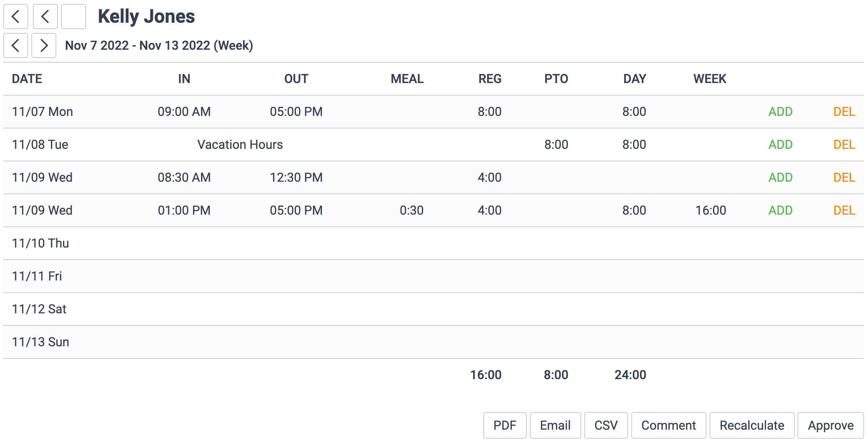Add a Comment to the timesheet
The width and height of the screenshot is (868, 443).
click(668, 425)
